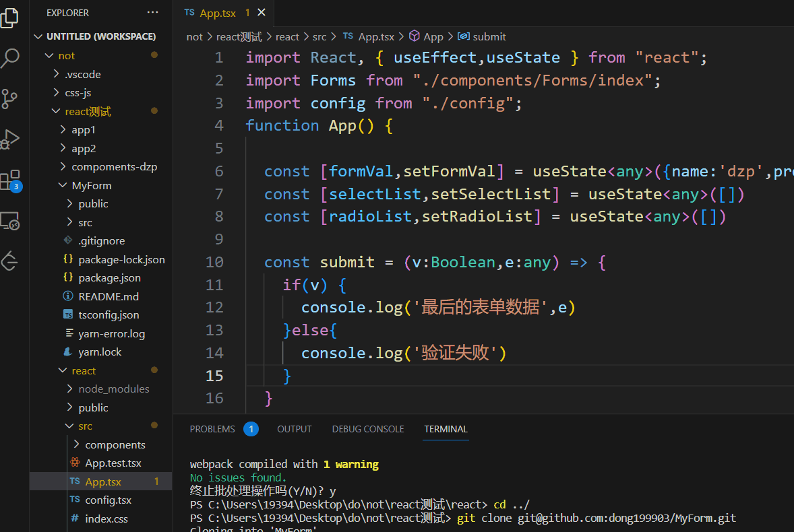Collapse the UNTITLED (WORKSPACE) section
This screenshot has height=532, width=794.
pyautogui.click(x=38, y=36)
